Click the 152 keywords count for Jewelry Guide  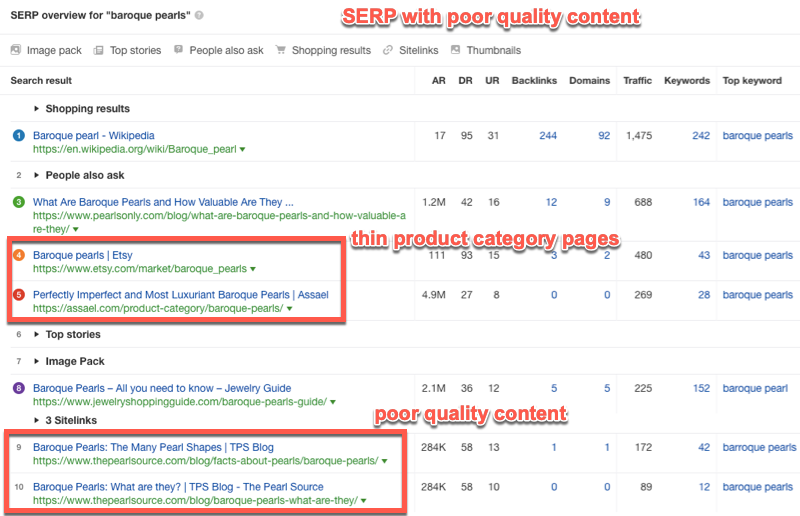(700, 389)
